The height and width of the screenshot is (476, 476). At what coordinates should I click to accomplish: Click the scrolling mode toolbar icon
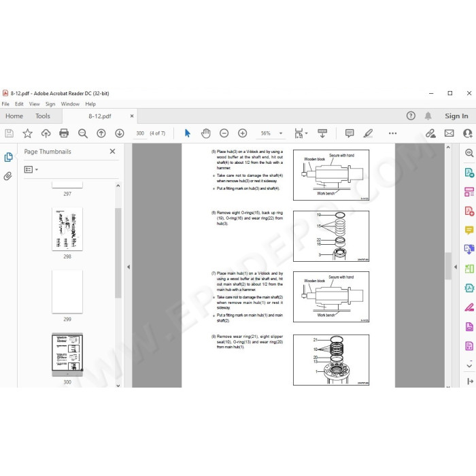click(322, 133)
